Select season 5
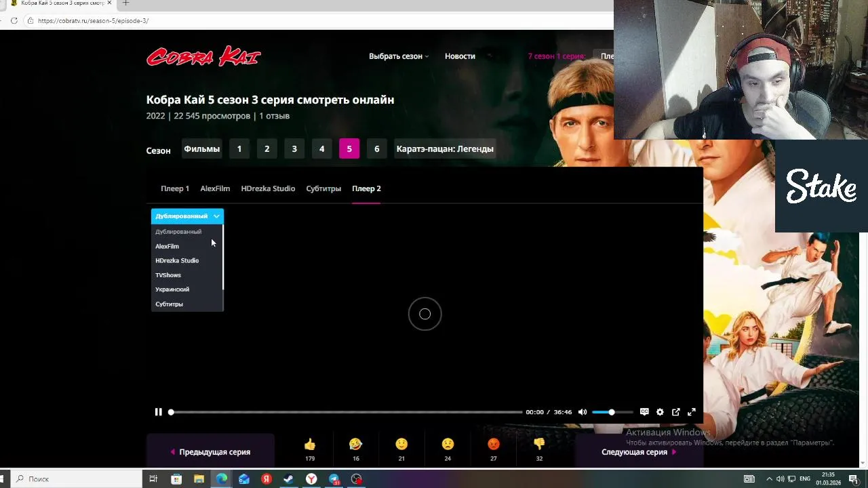This screenshot has height=488, width=868. pyautogui.click(x=349, y=149)
